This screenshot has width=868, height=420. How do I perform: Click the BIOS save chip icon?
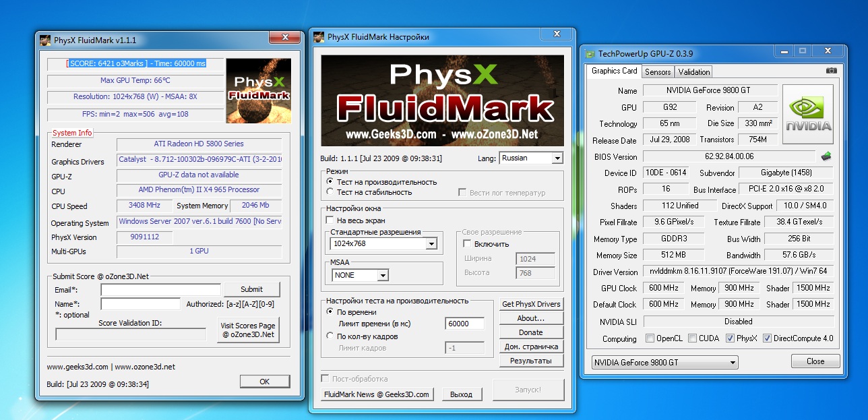[x=826, y=157]
